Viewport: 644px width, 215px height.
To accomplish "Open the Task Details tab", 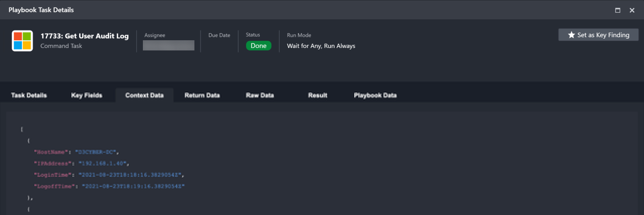I will point(29,95).
